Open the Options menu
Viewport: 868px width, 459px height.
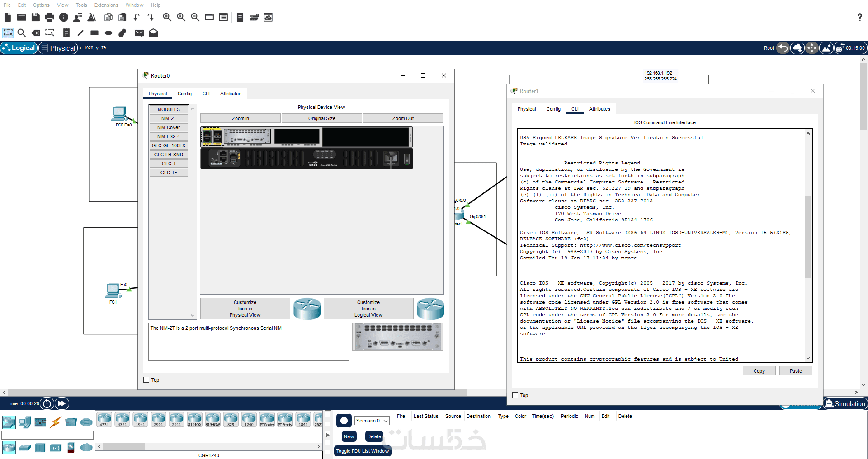pos(41,5)
